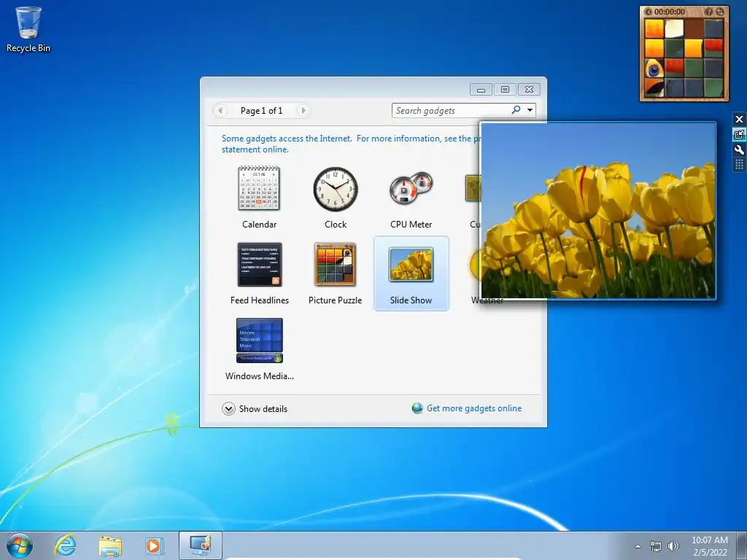
Task: Maximize the gadget gallery window
Action: tap(505, 89)
